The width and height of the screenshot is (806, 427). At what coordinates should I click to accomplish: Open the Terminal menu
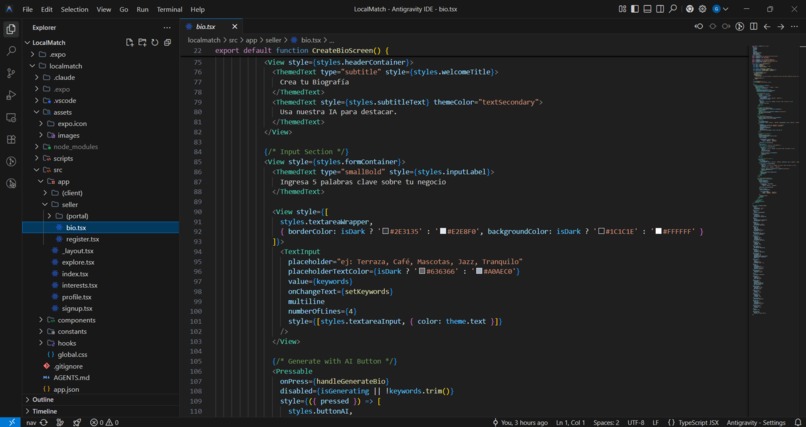169,9
